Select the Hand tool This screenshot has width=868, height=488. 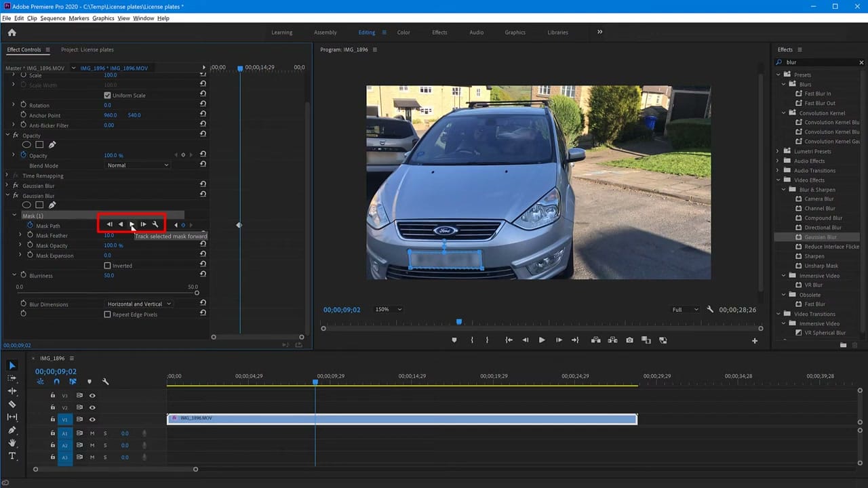pyautogui.click(x=11, y=443)
